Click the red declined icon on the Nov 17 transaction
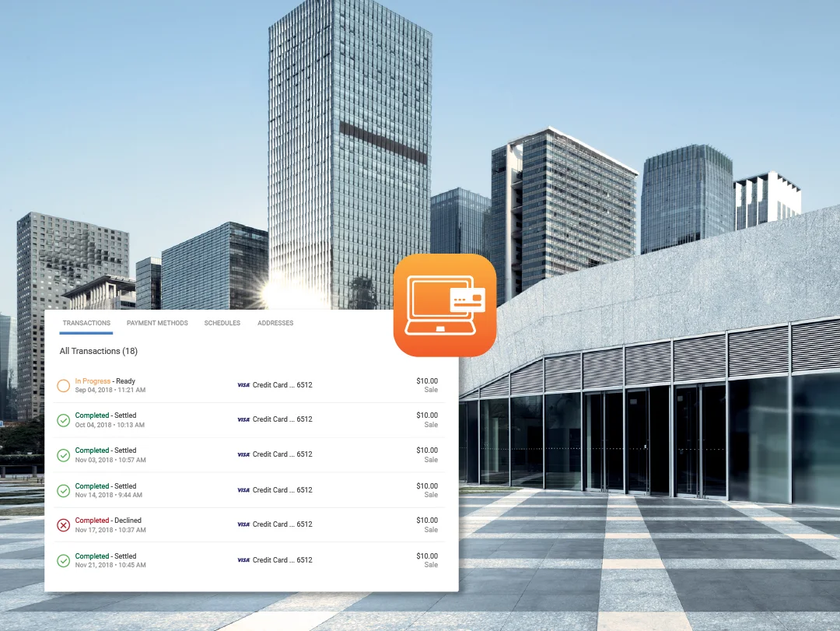 65,524
